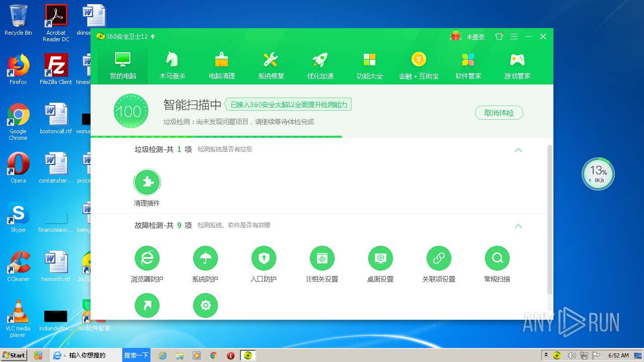The image size is (644, 362).
Task: Click the Show desktop button
Action: point(639,355)
